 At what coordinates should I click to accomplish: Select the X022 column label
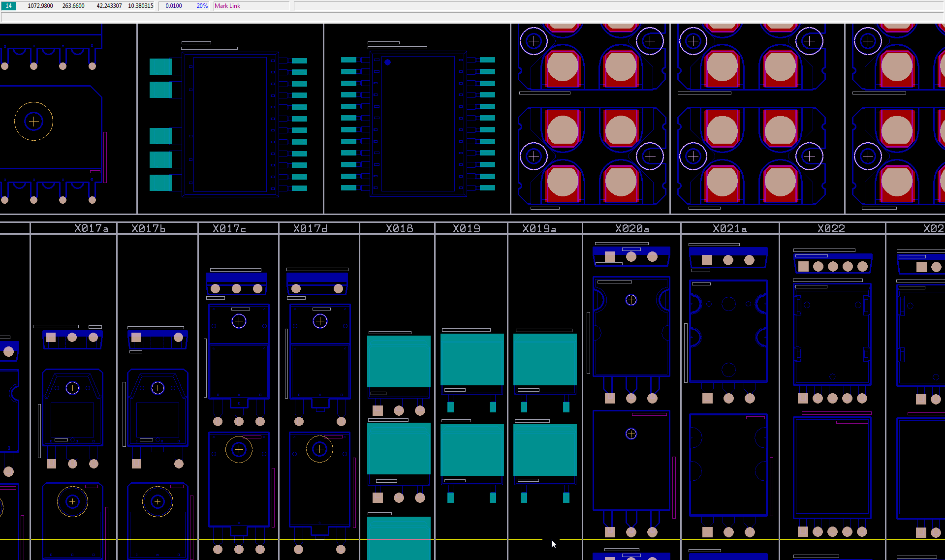click(831, 228)
